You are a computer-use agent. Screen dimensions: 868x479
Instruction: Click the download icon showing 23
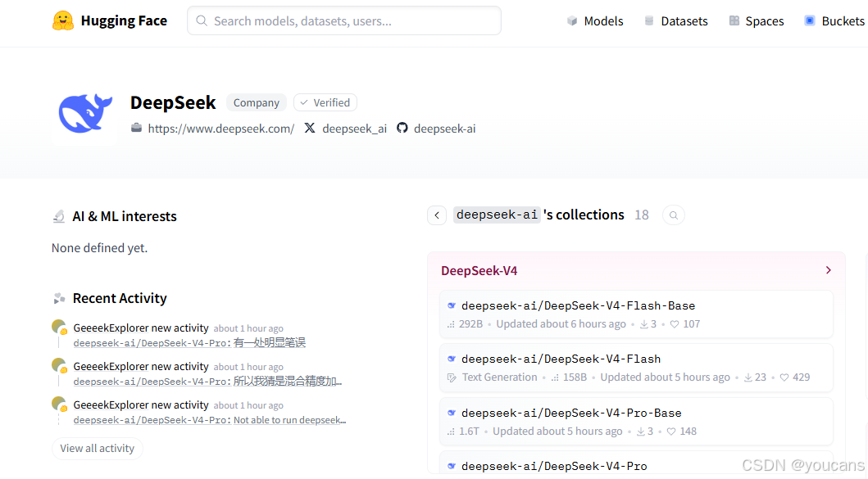tap(748, 377)
